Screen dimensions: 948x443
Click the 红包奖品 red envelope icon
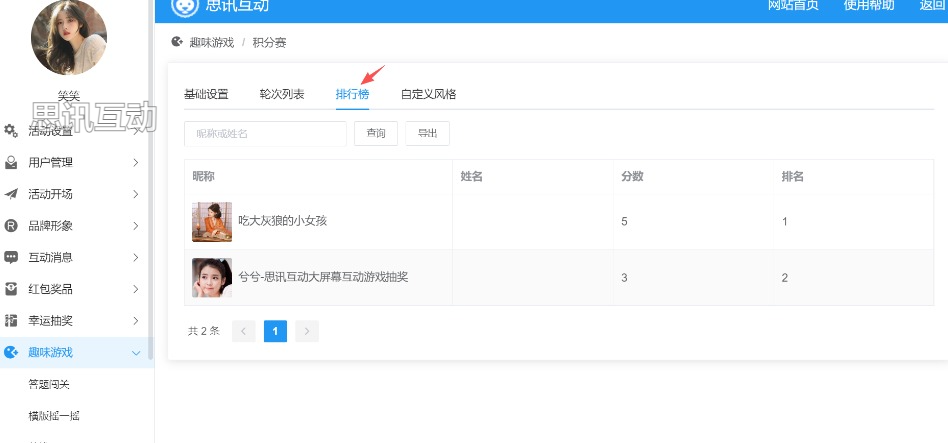[11, 289]
